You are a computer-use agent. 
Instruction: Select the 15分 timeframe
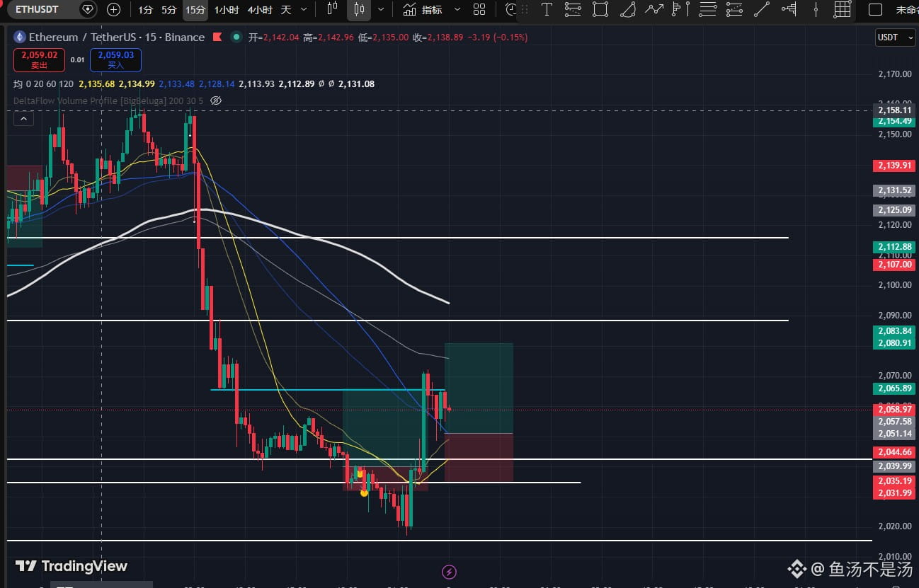(x=195, y=10)
